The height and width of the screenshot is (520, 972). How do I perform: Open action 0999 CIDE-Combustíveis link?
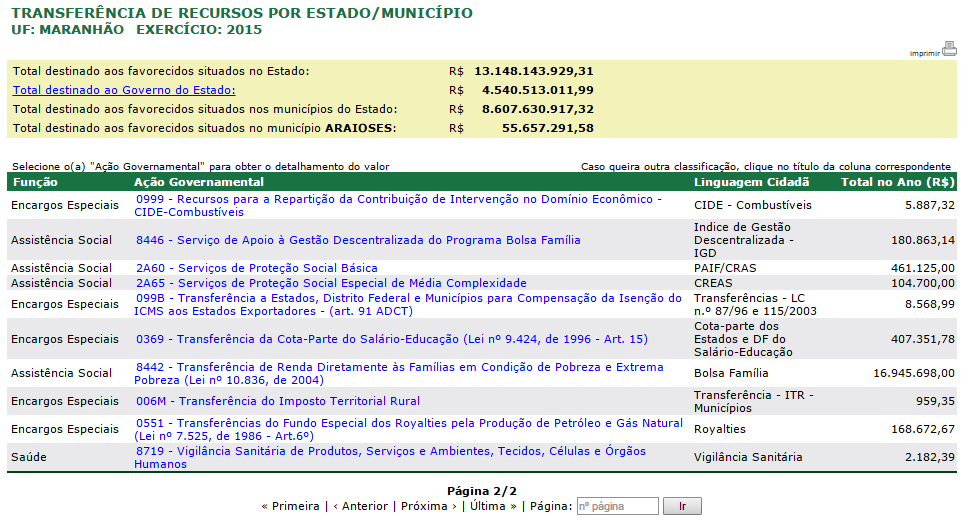pos(398,205)
